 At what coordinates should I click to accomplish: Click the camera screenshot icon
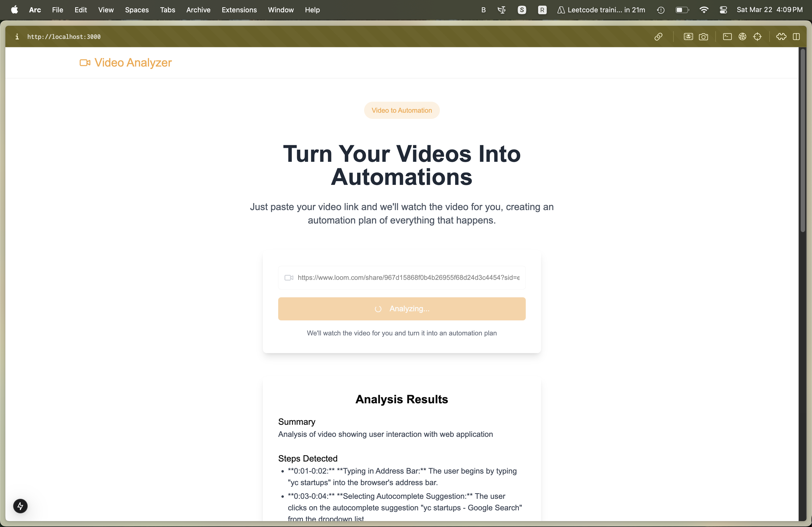pos(703,37)
